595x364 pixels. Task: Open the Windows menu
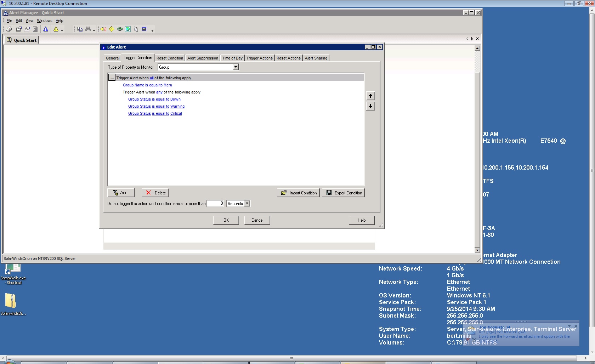(45, 21)
